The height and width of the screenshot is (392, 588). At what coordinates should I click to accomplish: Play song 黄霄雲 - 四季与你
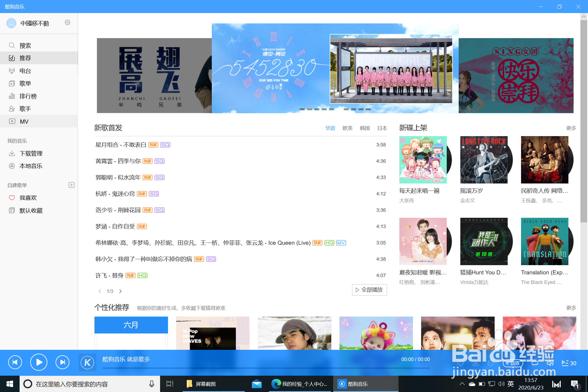(118, 161)
